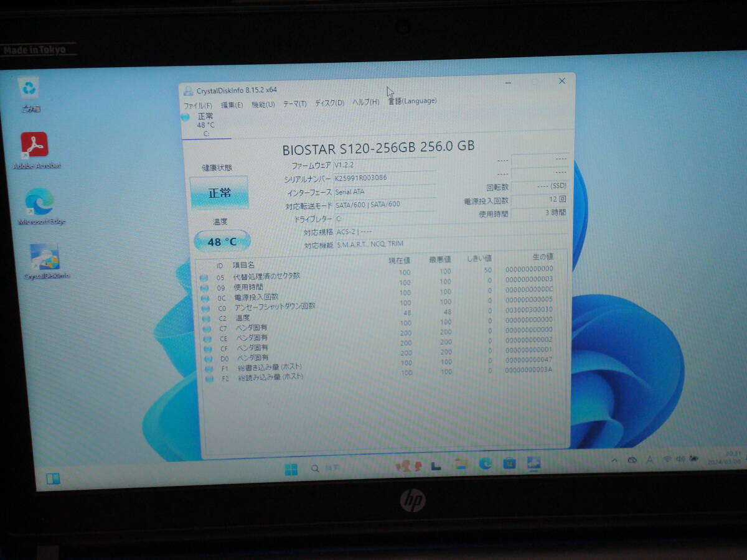Open Microsoft Store from the taskbar
Screen dimensions: 747x560
tap(509, 463)
